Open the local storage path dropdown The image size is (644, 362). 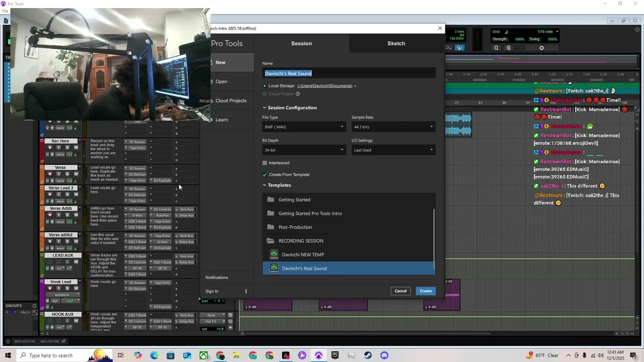(x=355, y=86)
